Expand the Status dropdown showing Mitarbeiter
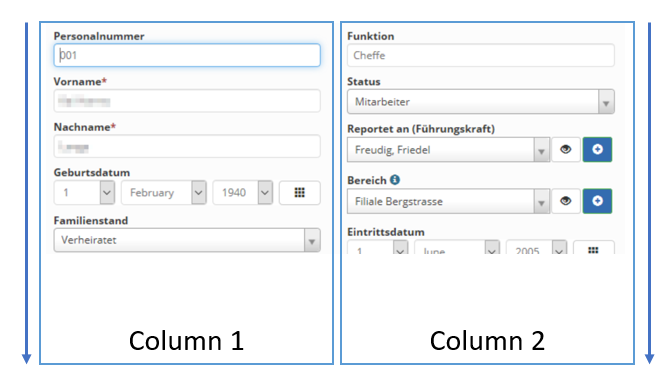672x382 pixels. pos(481,102)
